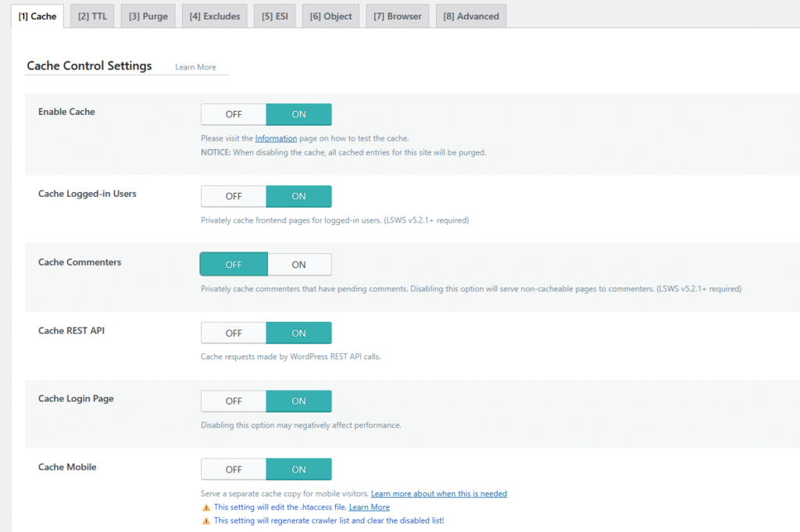
Task: Click the Cache Logged-in Users label
Action: (87, 194)
